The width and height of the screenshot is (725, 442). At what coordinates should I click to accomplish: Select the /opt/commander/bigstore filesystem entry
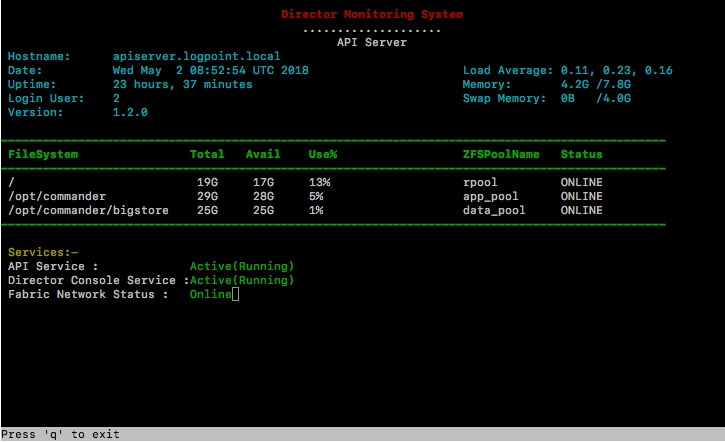(x=89, y=211)
